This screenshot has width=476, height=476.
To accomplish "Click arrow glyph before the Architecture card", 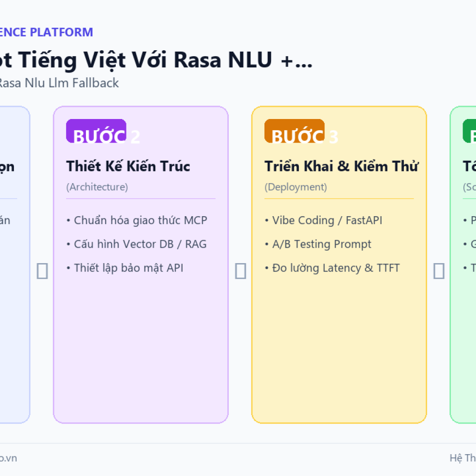I will pos(42,271).
